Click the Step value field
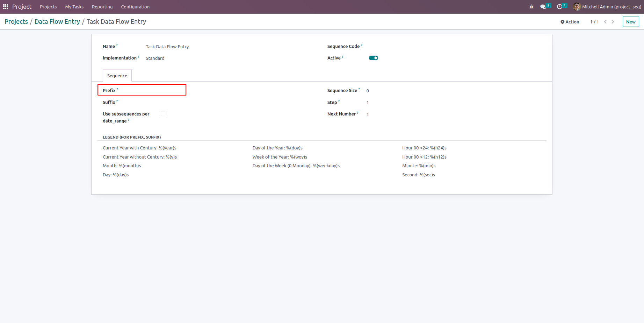The width and height of the screenshot is (644, 323). [x=368, y=103]
